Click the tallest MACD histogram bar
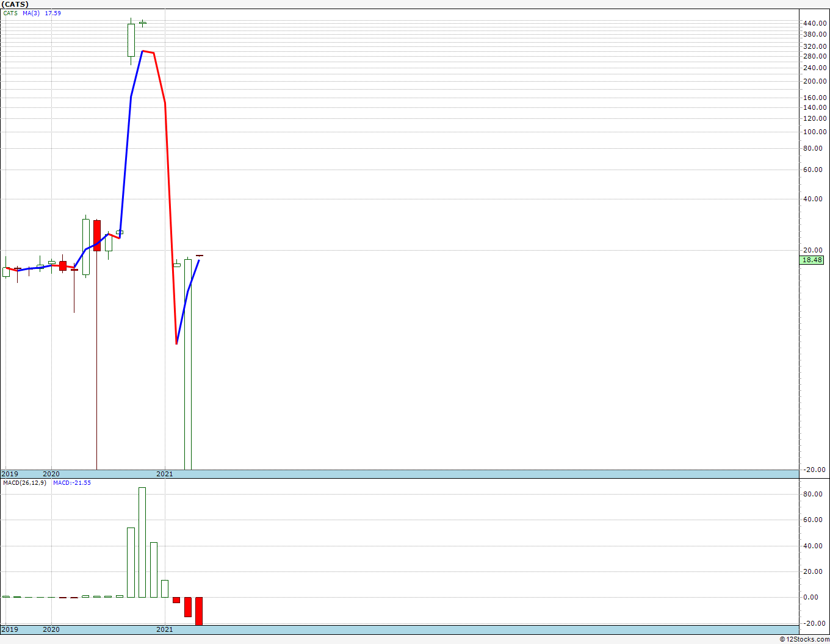This screenshot has height=644, width=830. (142, 542)
